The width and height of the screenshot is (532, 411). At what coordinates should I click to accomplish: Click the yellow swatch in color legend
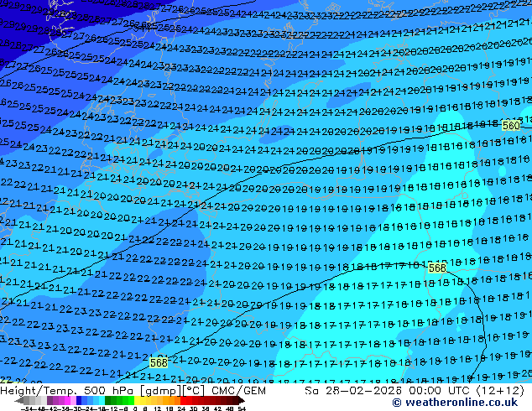[x=137, y=400]
